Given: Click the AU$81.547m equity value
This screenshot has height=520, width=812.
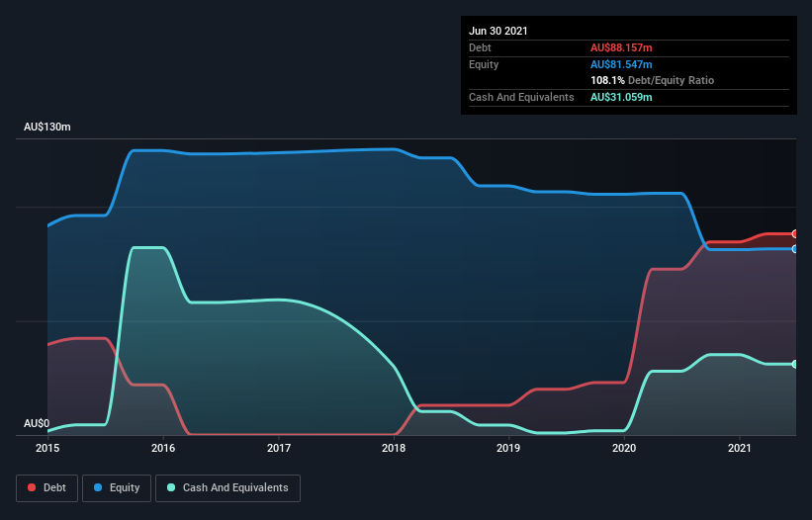Looking at the screenshot, I should [x=621, y=64].
